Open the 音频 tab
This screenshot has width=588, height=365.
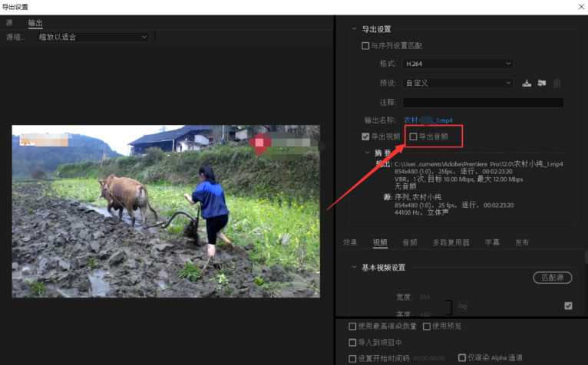coord(410,242)
